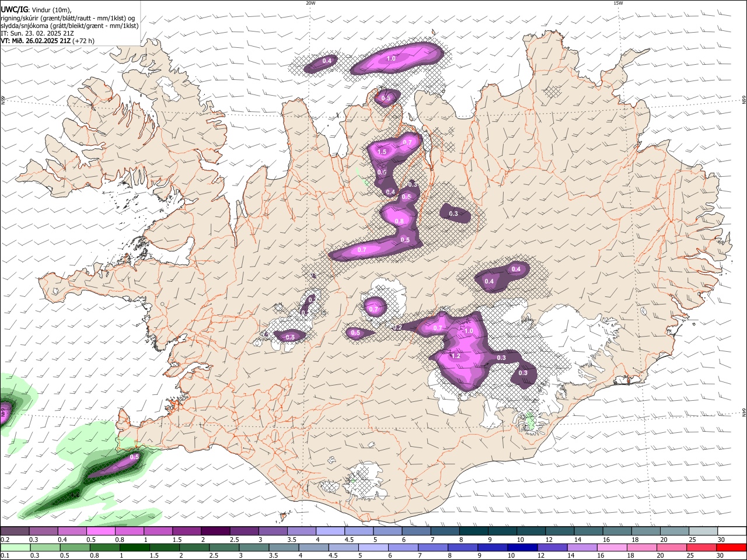Viewport: 747px width, 560px height.
Task: Click the 20W longitude label at top
Action: click(x=310, y=3)
